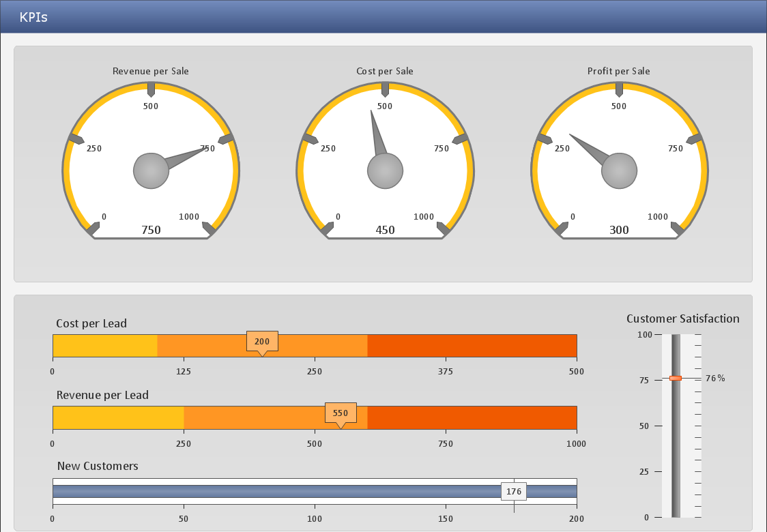Screen dimensions: 767x532
Task: Click the Revenue per Lead label
Action: coord(102,395)
